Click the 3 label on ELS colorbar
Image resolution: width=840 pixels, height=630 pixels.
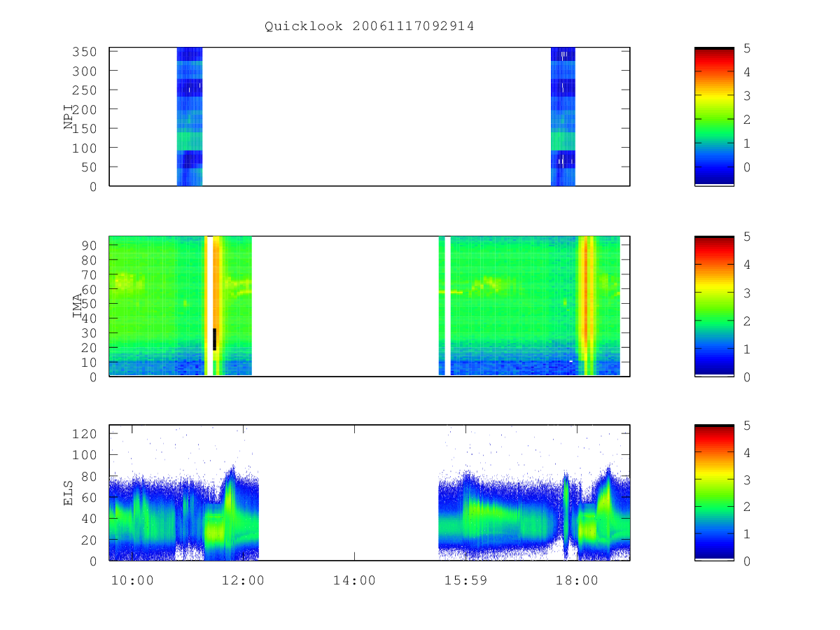747,479
